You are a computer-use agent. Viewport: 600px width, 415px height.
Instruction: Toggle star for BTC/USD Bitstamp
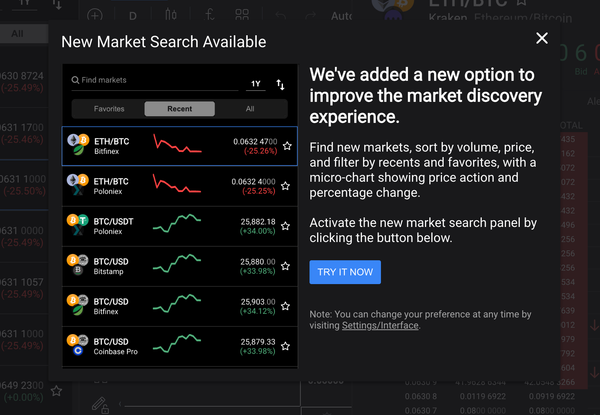point(285,266)
